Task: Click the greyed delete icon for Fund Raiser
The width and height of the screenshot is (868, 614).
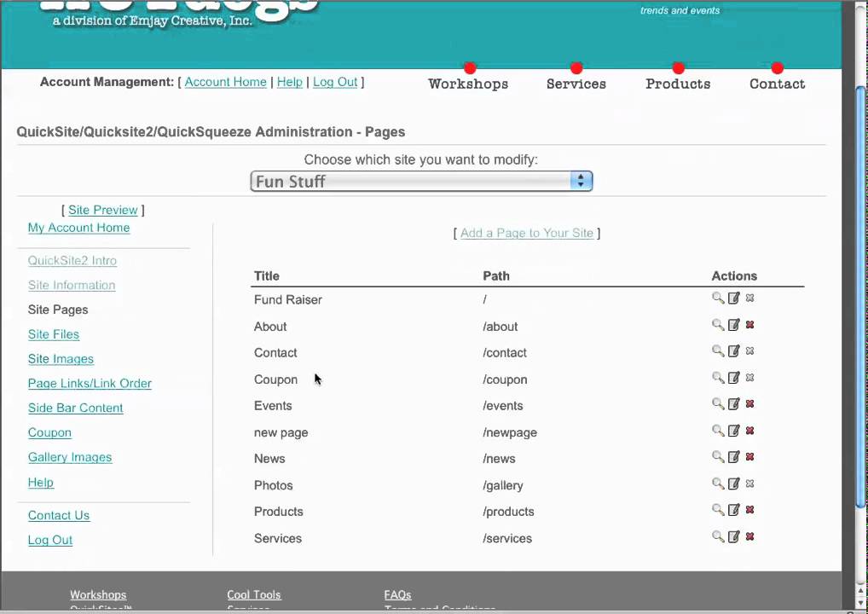Action: [750, 298]
